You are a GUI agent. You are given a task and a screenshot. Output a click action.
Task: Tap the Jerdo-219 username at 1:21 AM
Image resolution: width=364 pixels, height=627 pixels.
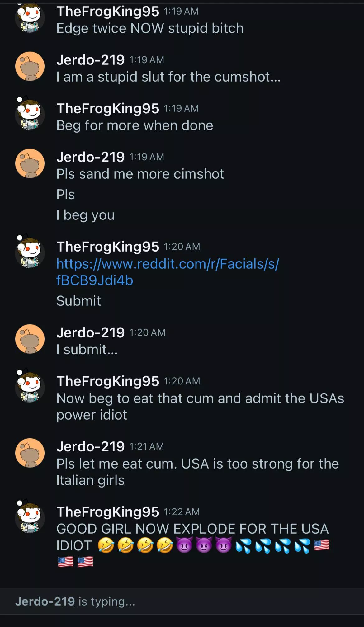click(x=90, y=446)
